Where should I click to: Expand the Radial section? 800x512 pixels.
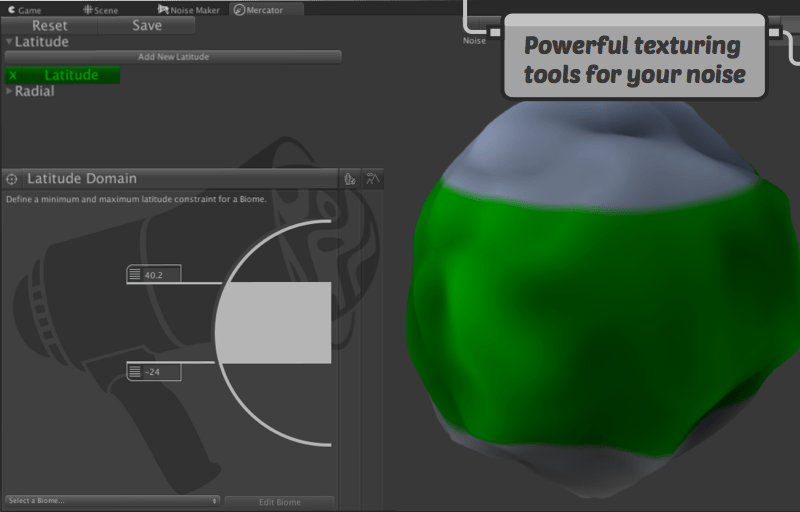(9, 91)
